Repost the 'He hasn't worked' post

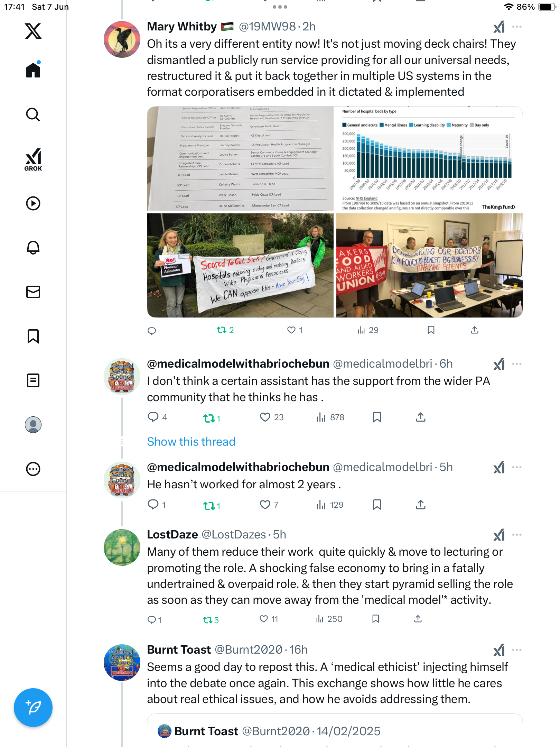click(x=212, y=506)
